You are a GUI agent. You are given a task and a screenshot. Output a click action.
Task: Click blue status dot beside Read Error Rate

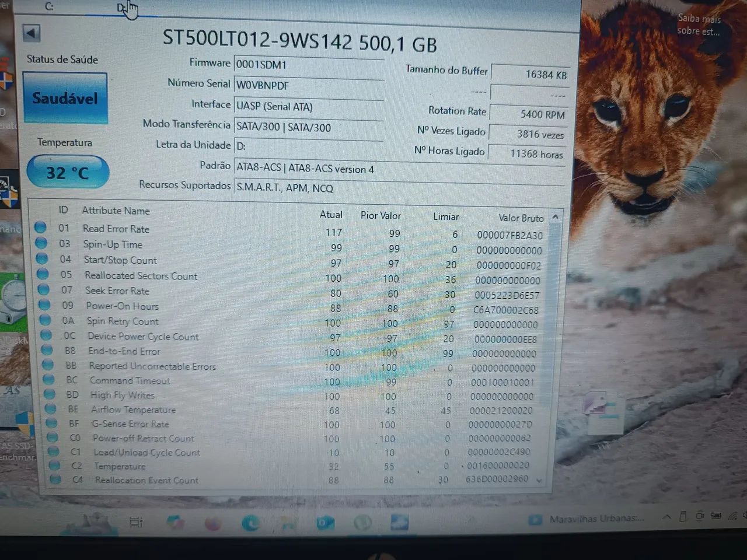(x=40, y=228)
